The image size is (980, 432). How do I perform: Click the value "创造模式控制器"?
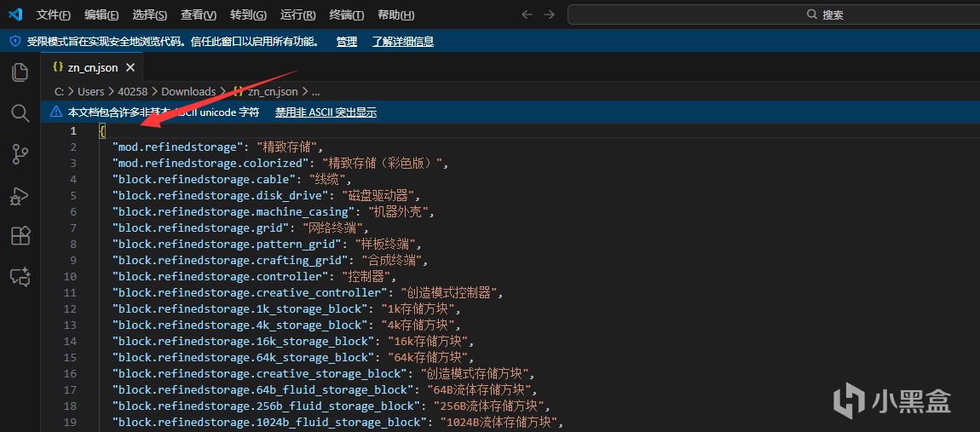448,292
